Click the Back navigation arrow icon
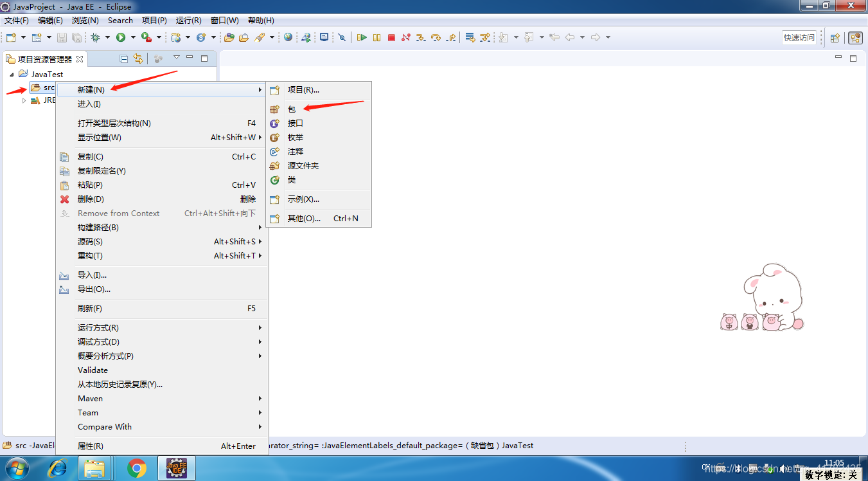The width and height of the screenshot is (868, 481). [x=569, y=37]
